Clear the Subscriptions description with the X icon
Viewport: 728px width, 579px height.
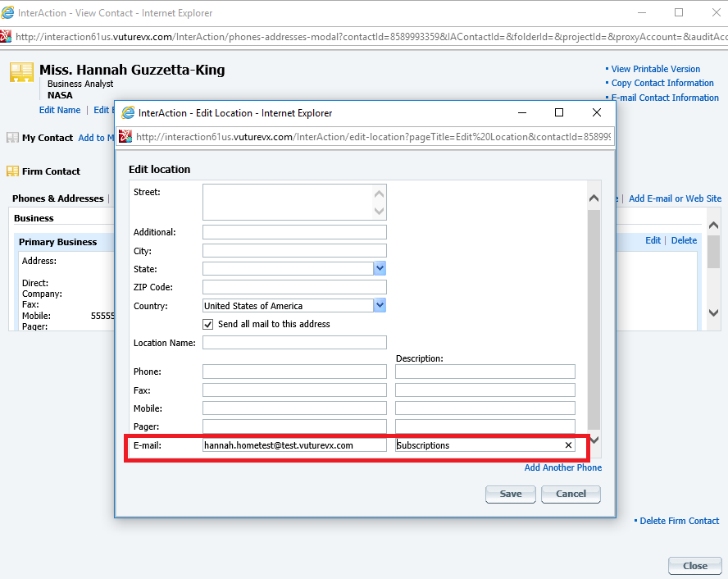point(568,445)
